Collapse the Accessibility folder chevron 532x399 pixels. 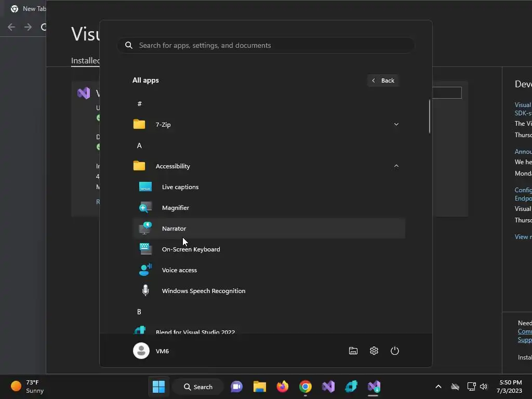pos(396,166)
